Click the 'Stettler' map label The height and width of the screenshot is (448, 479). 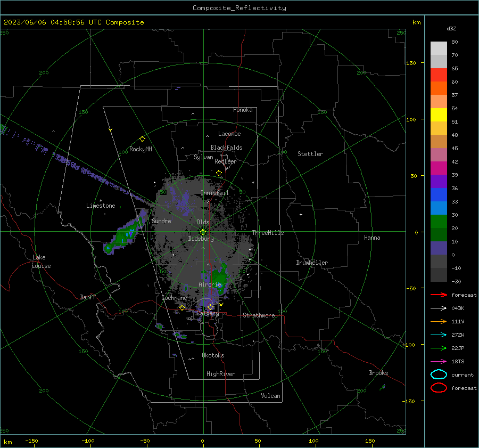coord(310,154)
